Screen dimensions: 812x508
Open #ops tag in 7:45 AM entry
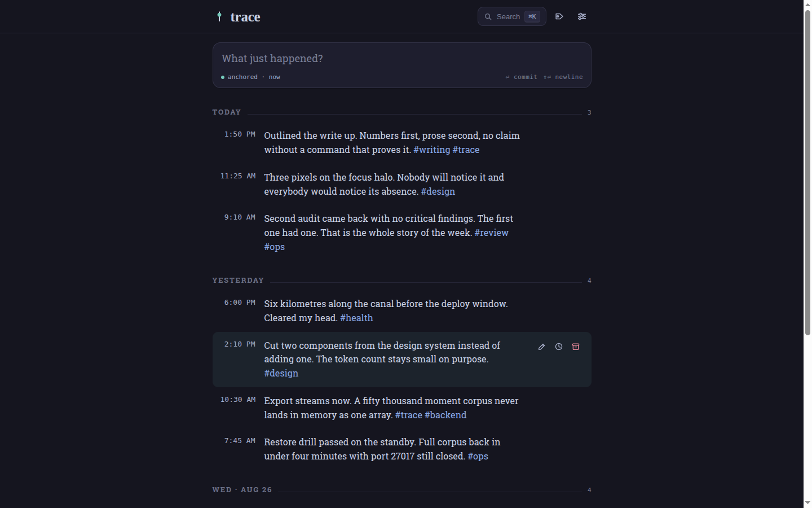coord(478,456)
